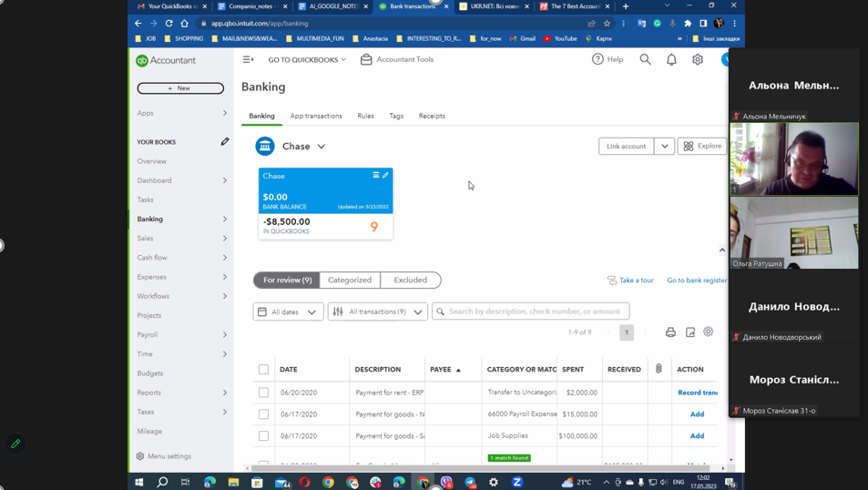Export the transactions list icon
The image size is (868, 490).
point(689,332)
